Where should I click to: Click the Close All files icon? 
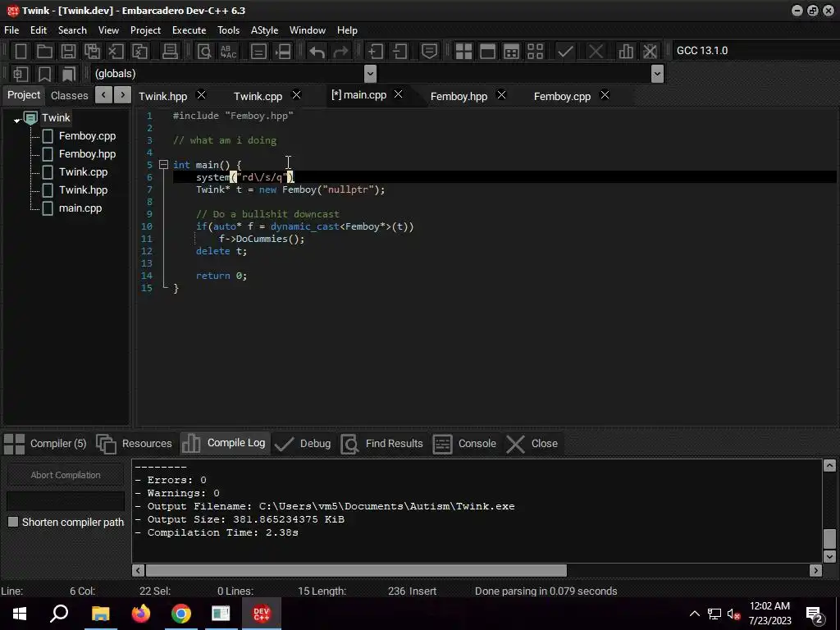click(139, 52)
